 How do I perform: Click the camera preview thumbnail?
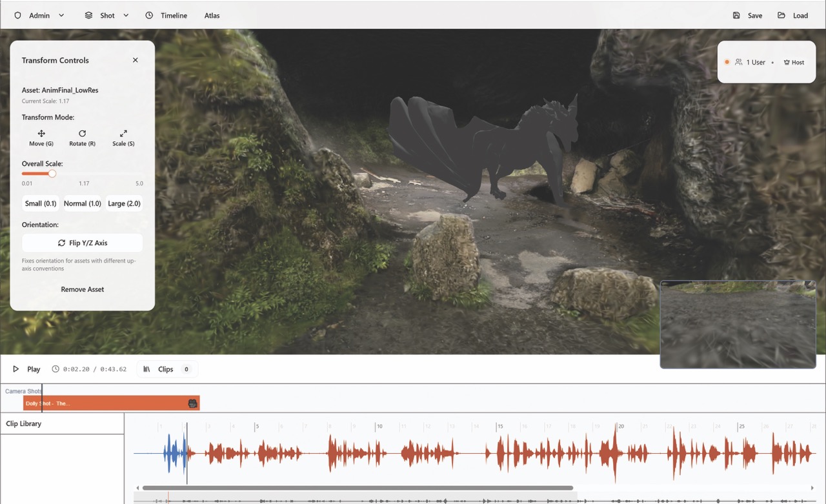[738, 324]
